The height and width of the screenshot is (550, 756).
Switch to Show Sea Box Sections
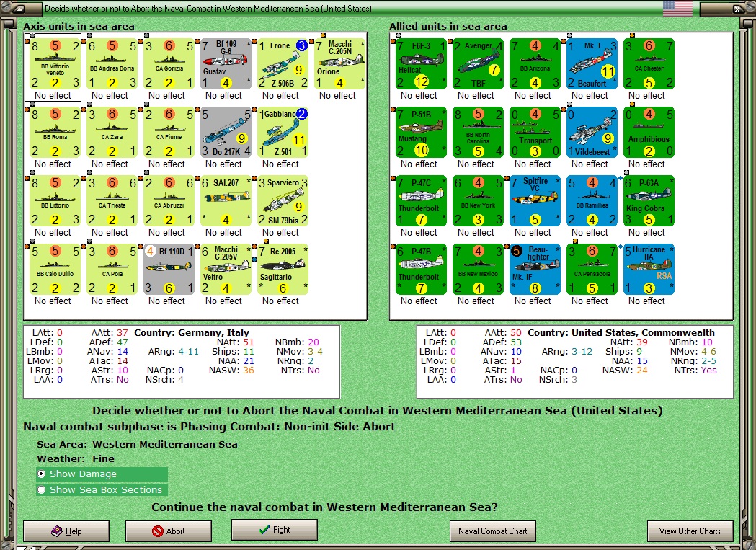coord(102,489)
